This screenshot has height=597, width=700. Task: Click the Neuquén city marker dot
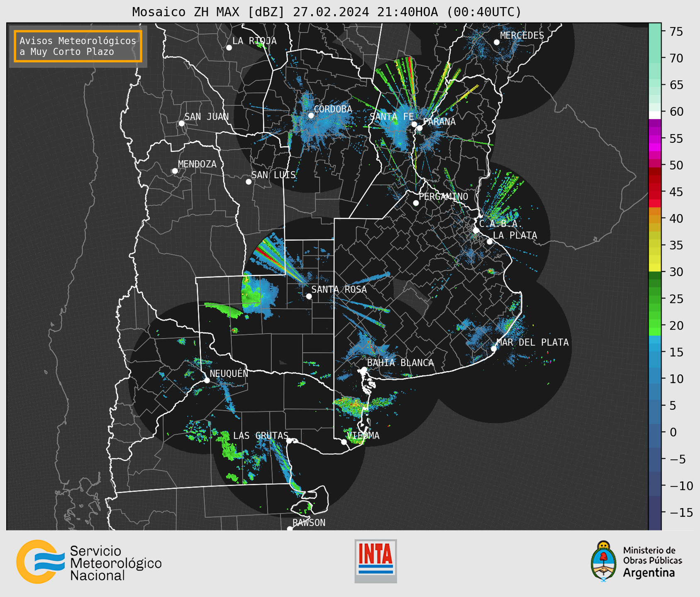[207, 380]
